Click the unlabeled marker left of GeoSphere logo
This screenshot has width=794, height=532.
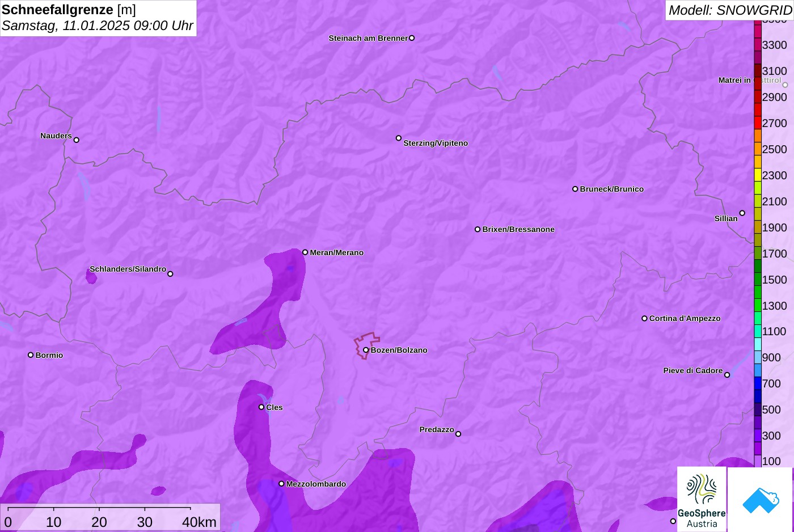point(673,521)
